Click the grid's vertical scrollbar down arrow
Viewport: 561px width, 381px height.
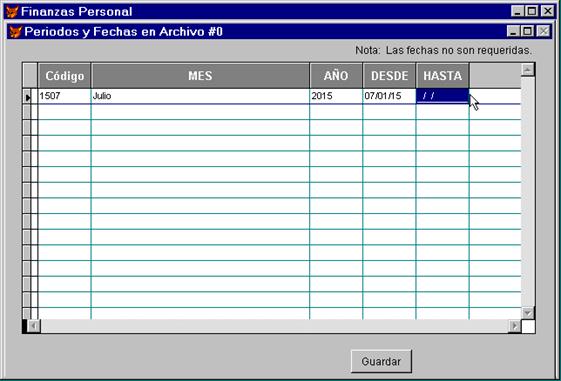pos(528,313)
